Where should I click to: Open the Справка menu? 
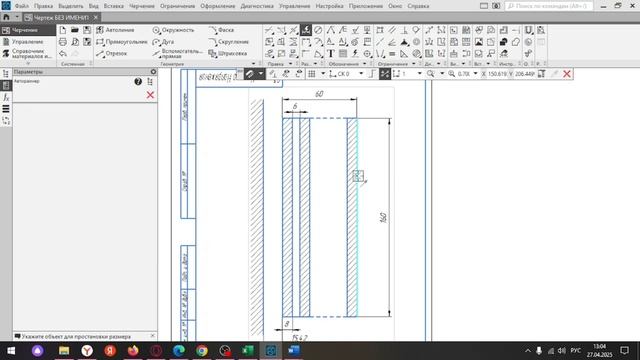(x=418, y=6)
